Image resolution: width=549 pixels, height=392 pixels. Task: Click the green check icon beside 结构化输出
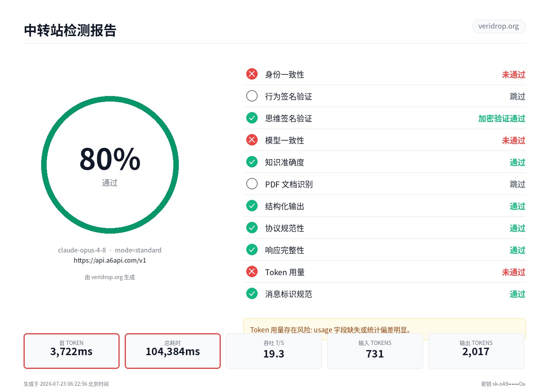point(252,206)
